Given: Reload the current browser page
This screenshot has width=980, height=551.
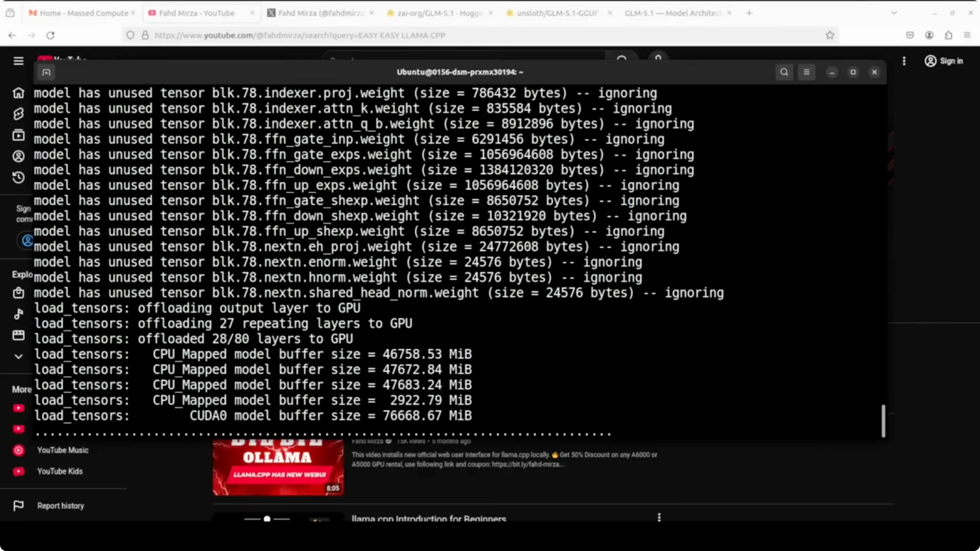Looking at the screenshot, I should (x=51, y=35).
